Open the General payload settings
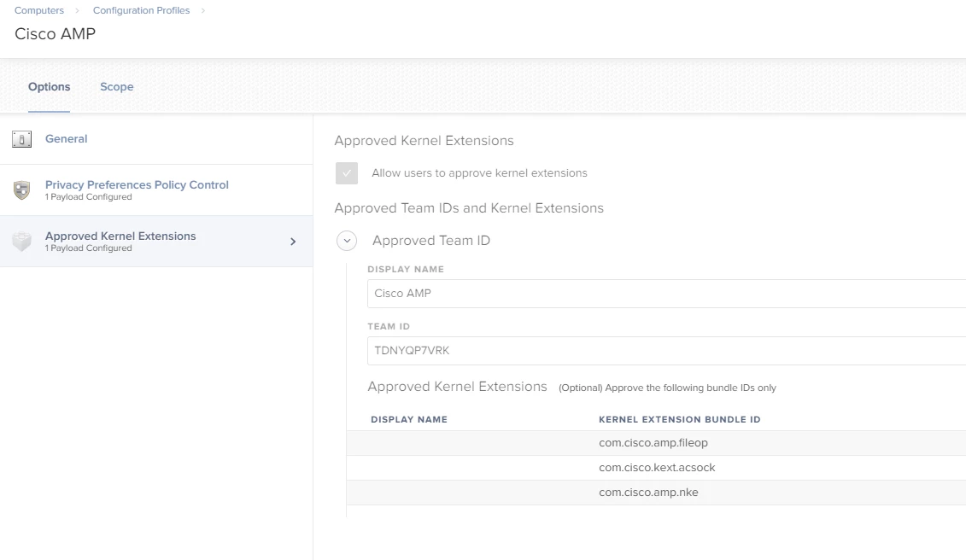 [156, 139]
